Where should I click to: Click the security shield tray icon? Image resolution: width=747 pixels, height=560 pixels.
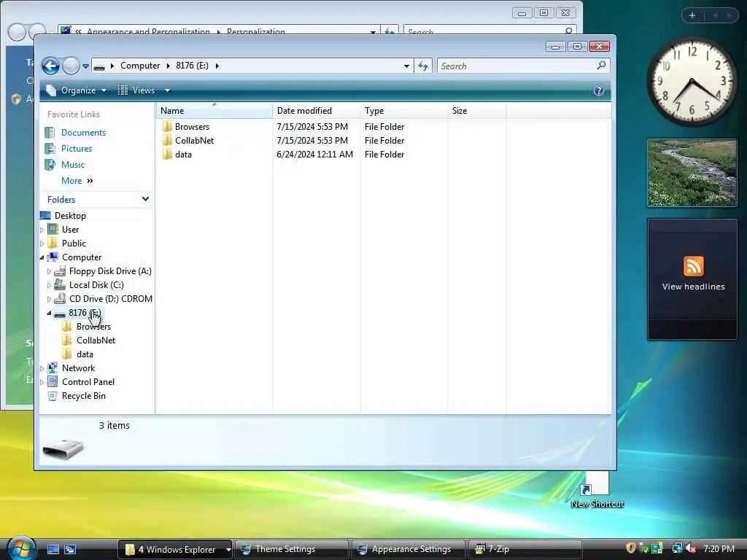coord(631,548)
